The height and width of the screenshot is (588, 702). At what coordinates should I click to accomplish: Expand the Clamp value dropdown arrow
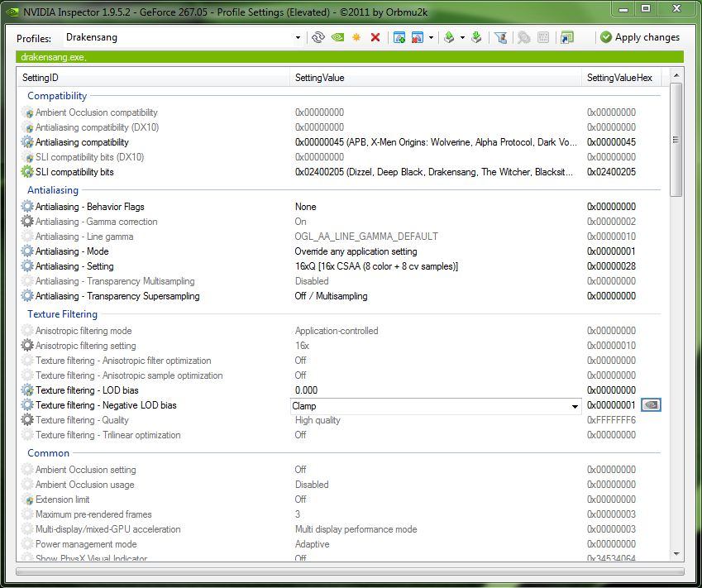point(575,406)
